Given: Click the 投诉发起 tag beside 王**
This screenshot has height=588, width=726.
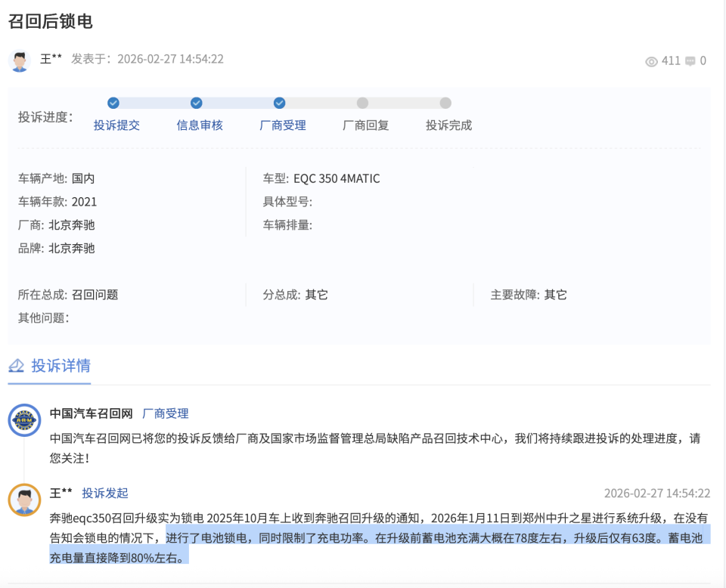Looking at the screenshot, I should coord(105,494).
